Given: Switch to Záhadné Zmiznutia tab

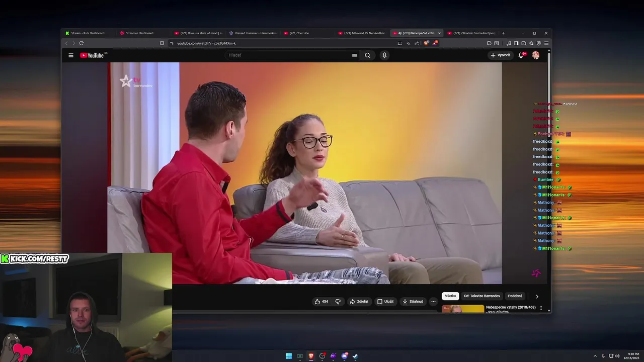Looking at the screenshot, I should (471, 33).
